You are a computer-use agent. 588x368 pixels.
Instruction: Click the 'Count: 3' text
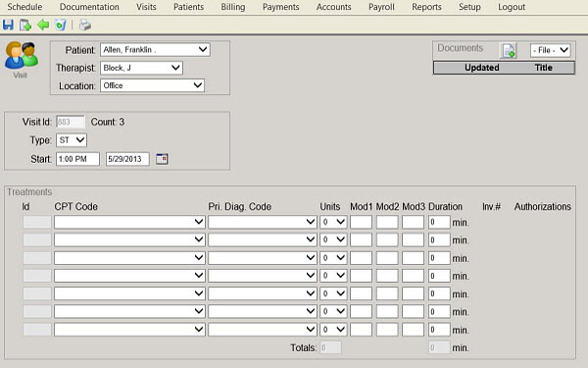pos(108,122)
